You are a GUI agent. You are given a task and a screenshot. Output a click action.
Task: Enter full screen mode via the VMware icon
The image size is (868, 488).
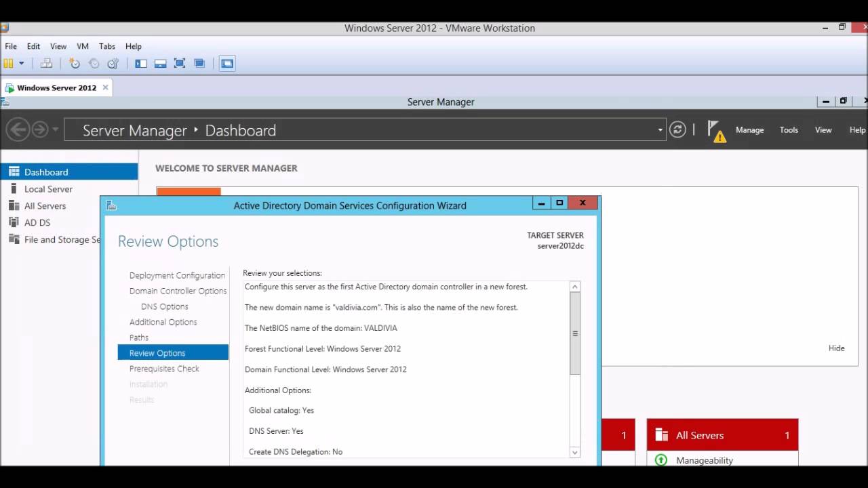180,63
